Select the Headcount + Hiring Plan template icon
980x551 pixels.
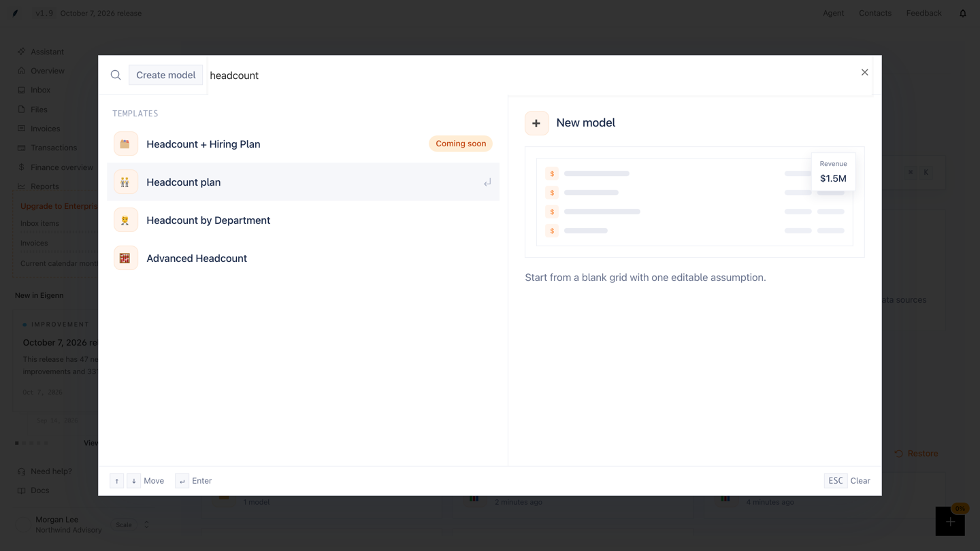(x=126, y=144)
